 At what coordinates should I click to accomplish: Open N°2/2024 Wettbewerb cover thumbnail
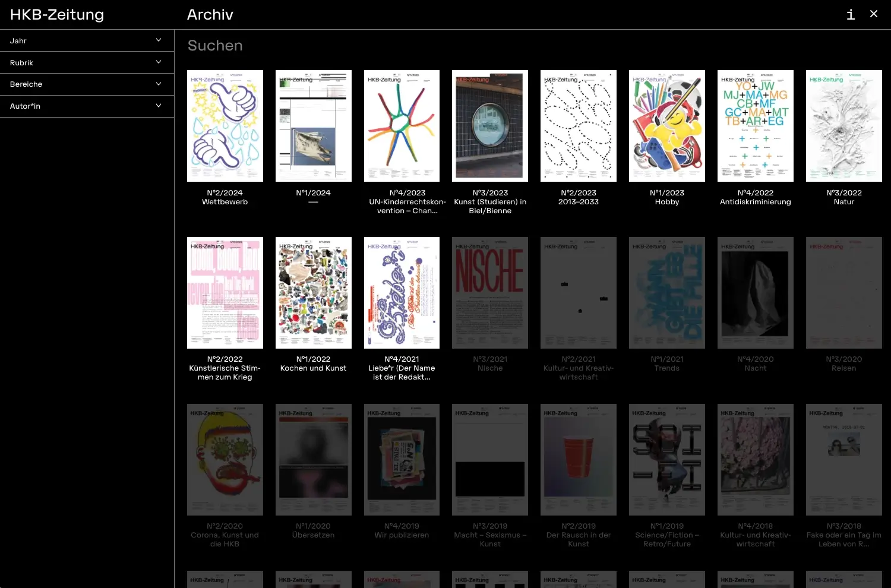click(225, 126)
